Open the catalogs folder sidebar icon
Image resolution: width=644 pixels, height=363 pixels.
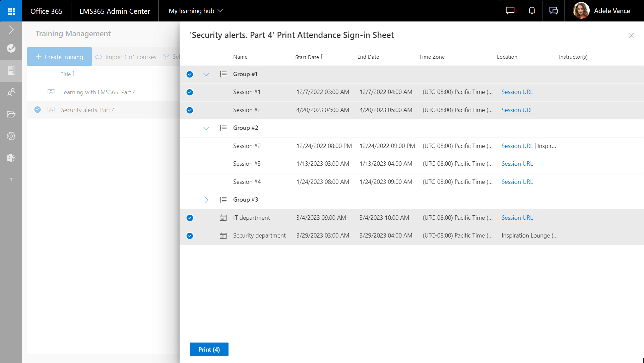click(11, 114)
